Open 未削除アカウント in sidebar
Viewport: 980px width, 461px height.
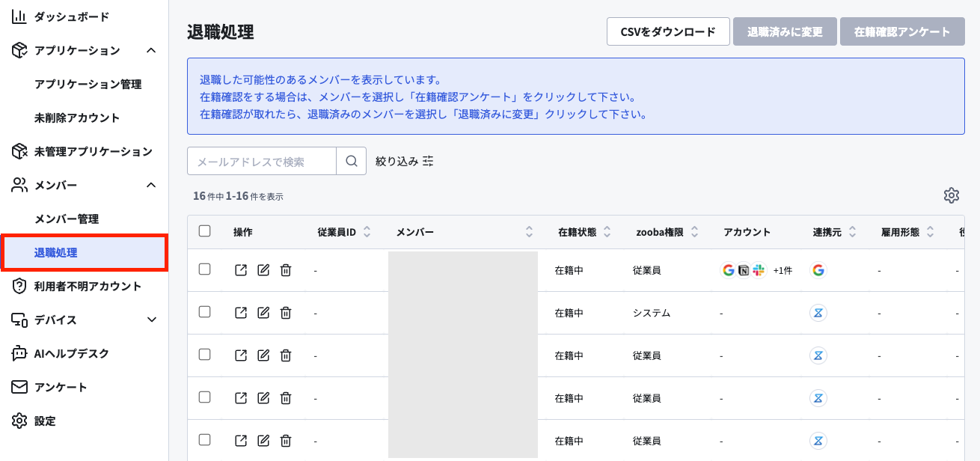click(x=77, y=117)
